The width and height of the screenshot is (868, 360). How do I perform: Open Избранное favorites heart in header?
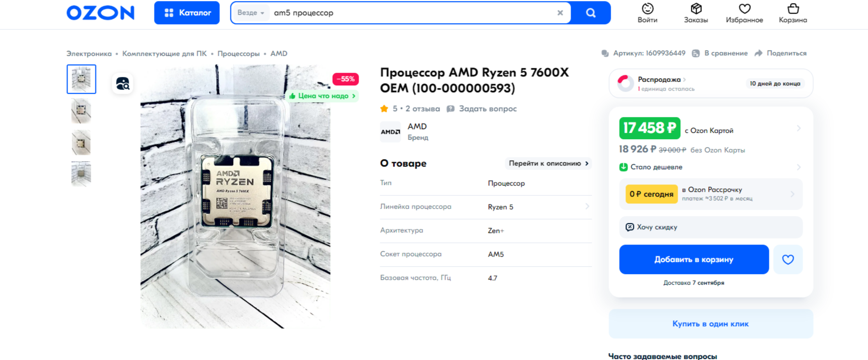[x=744, y=13]
